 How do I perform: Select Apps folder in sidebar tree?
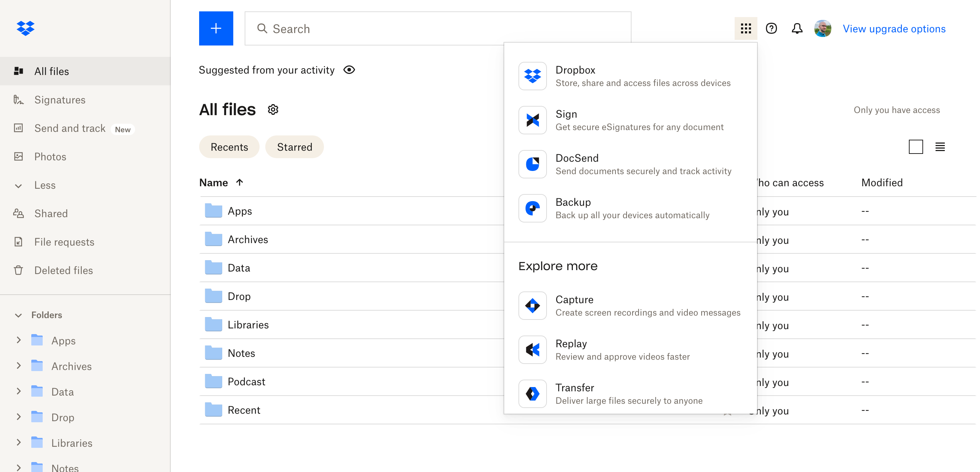coord(64,340)
